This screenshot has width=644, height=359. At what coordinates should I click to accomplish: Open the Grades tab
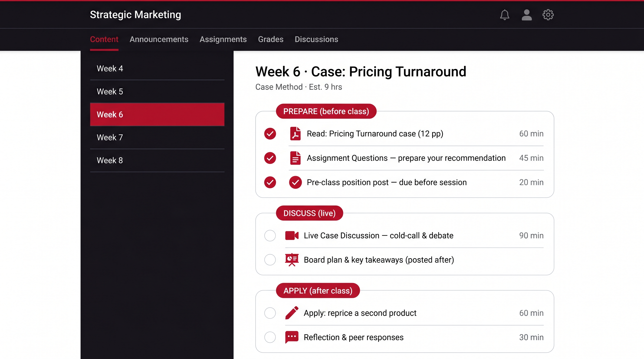pyautogui.click(x=271, y=39)
